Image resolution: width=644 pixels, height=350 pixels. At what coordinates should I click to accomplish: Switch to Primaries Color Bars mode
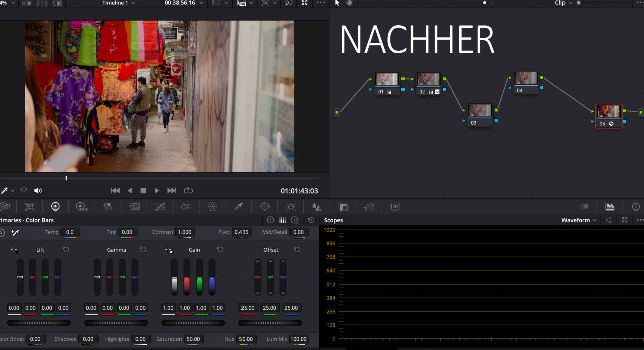(x=283, y=220)
